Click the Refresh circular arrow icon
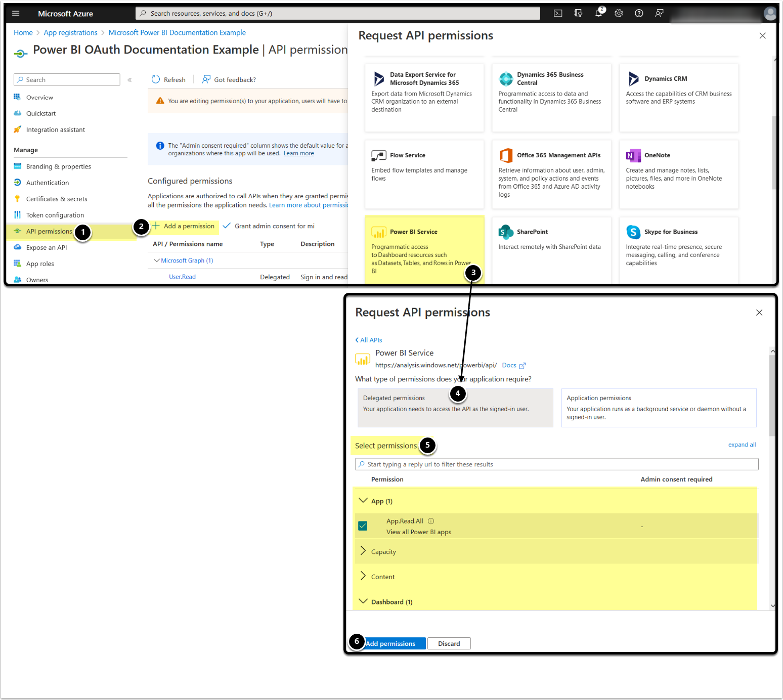The height and width of the screenshot is (700, 783). click(x=156, y=79)
